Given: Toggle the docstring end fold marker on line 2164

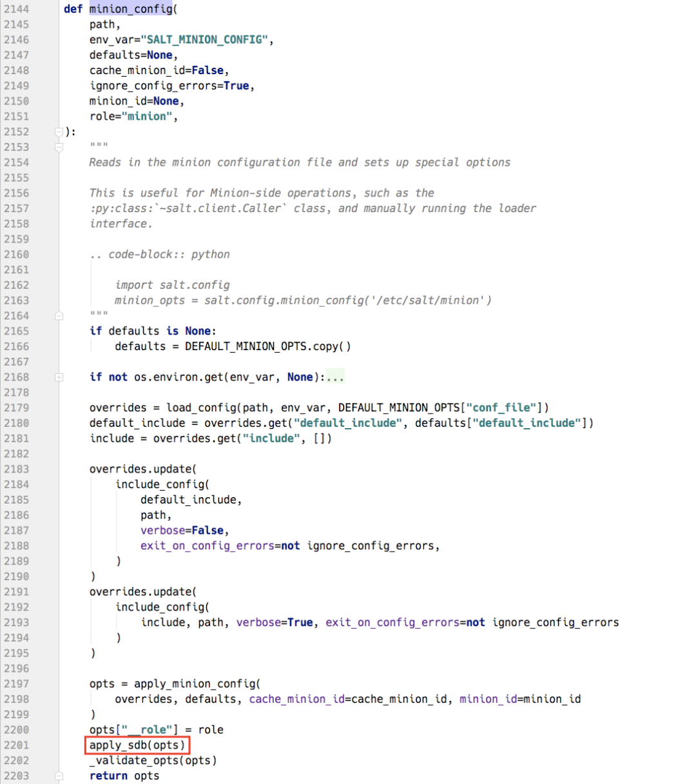Looking at the screenshot, I should click(59, 316).
